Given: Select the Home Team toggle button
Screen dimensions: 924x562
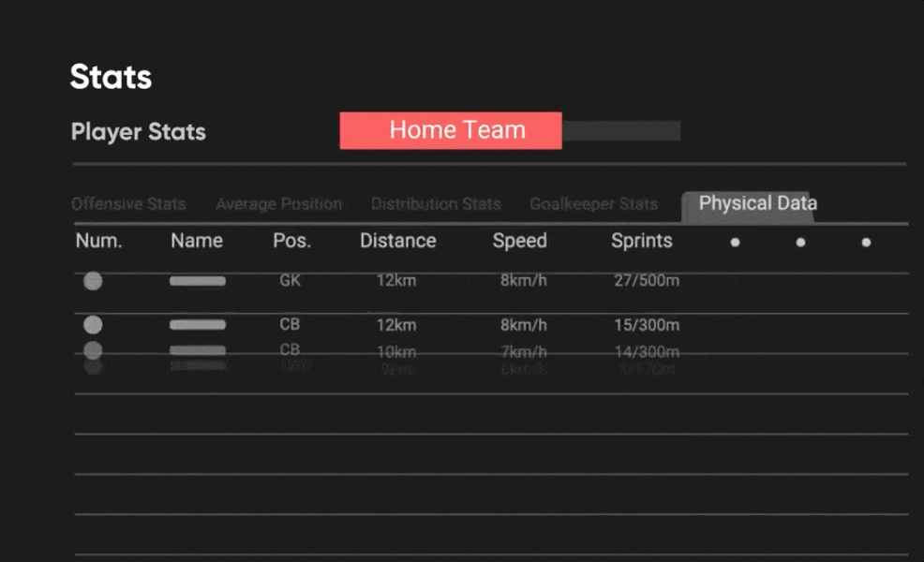Looking at the screenshot, I should [451, 130].
